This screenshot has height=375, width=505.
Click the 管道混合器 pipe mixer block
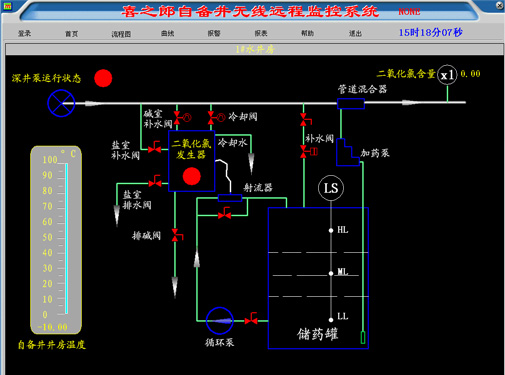[x=351, y=103]
